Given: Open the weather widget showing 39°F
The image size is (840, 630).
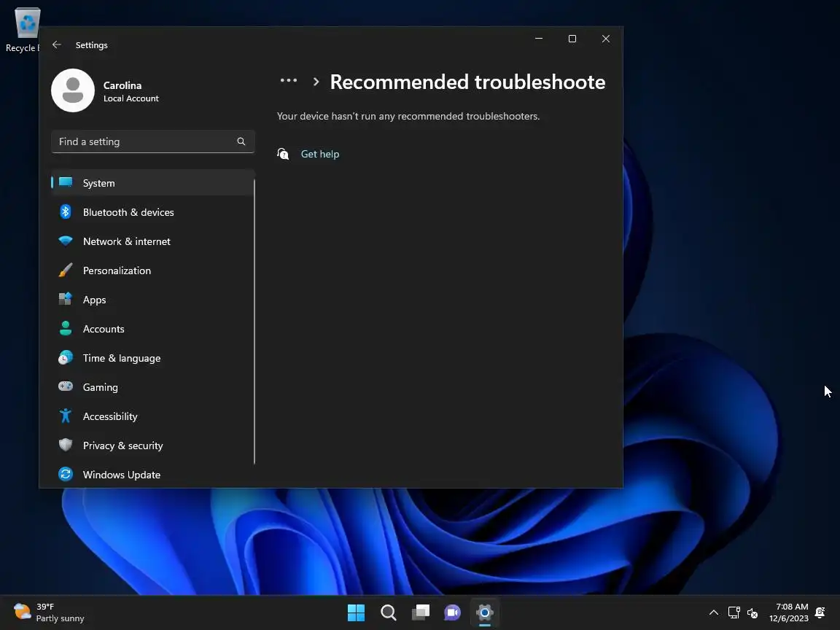Looking at the screenshot, I should (50, 612).
